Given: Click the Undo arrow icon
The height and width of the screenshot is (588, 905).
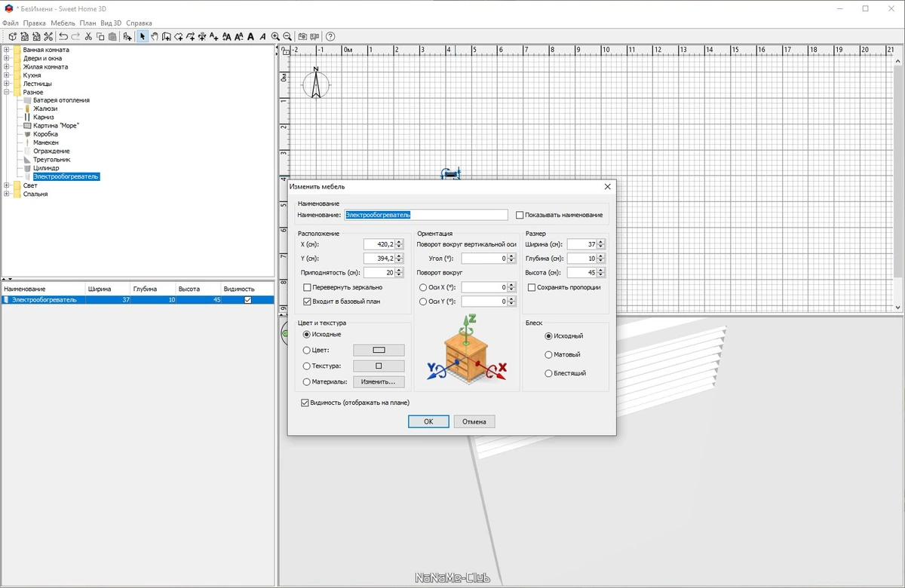Looking at the screenshot, I should click(x=63, y=36).
